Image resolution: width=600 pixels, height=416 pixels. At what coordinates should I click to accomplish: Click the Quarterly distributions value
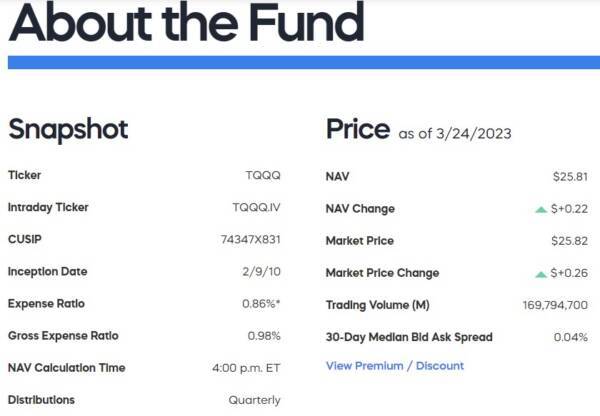click(x=254, y=400)
